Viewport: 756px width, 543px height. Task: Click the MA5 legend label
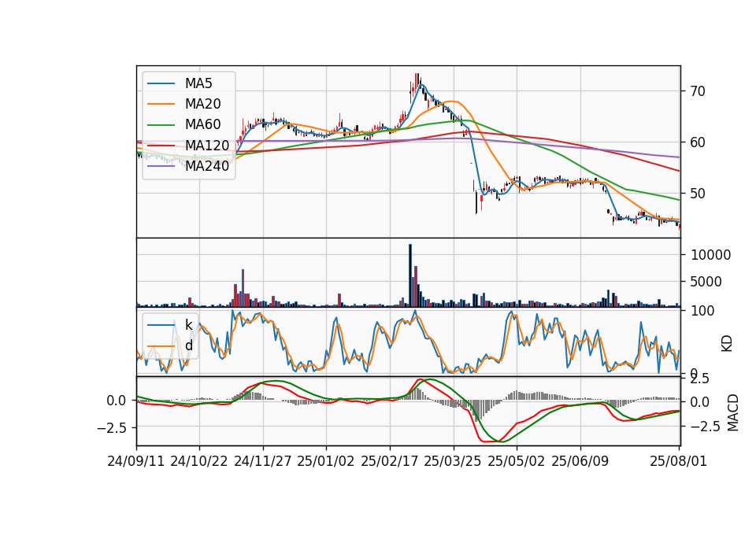198,83
